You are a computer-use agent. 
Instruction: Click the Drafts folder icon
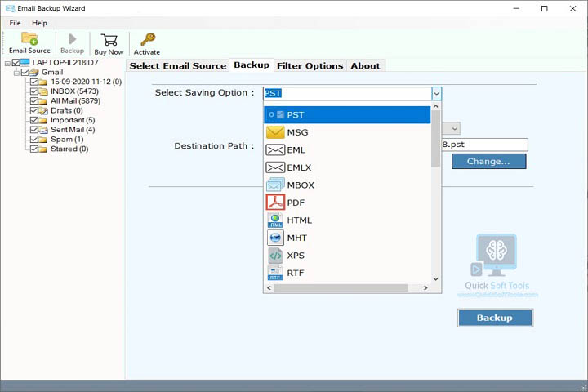[x=43, y=111]
